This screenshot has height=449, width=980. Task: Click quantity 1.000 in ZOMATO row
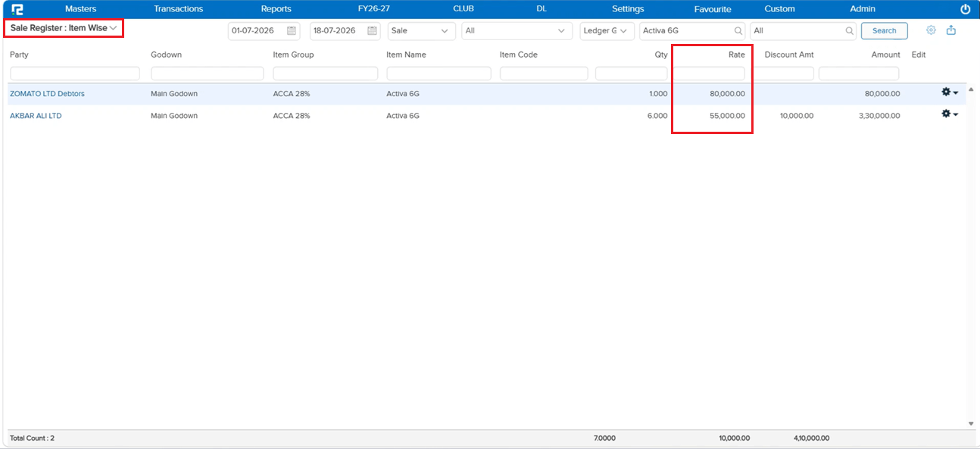click(658, 94)
